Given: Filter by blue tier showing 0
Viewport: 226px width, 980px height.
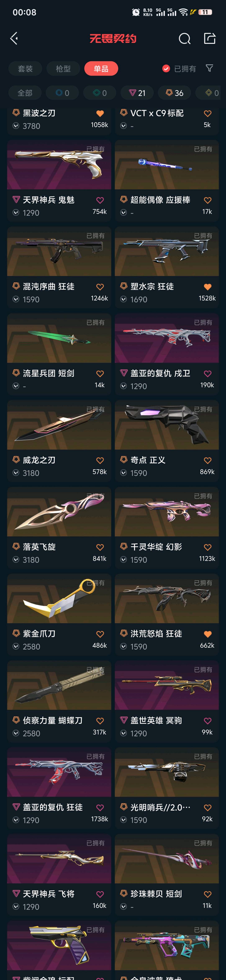Looking at the screenshot, I should pyautogui.click(x=62, y=93).
